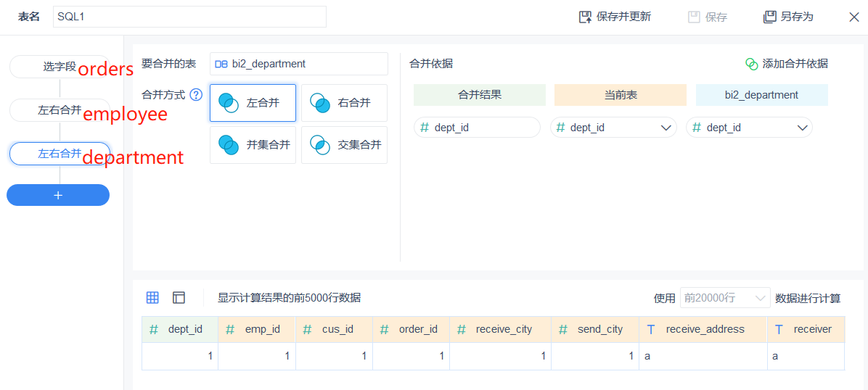Expand 当前表 dept_id dropdown
This screenshot has height=390, width=868.
point(666,128)
